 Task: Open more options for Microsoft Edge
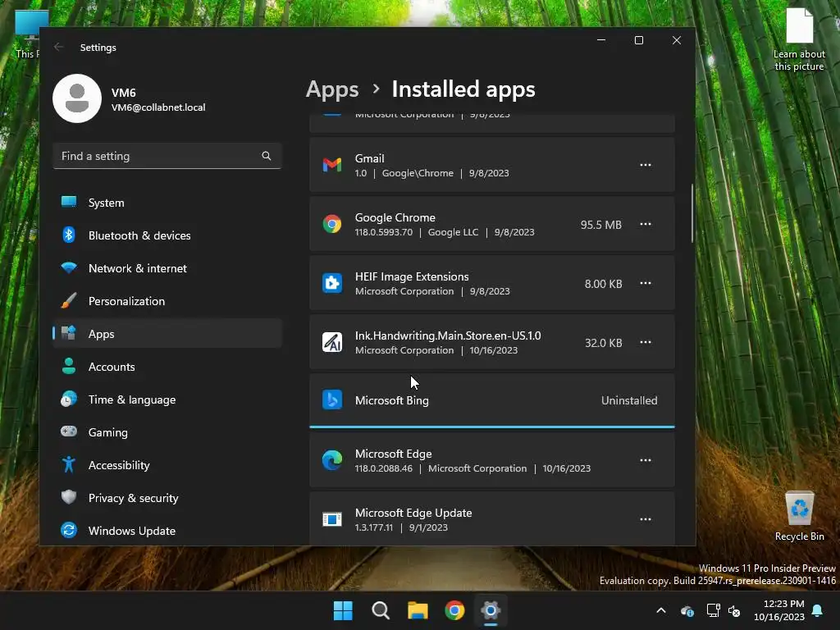click(646, 460)
